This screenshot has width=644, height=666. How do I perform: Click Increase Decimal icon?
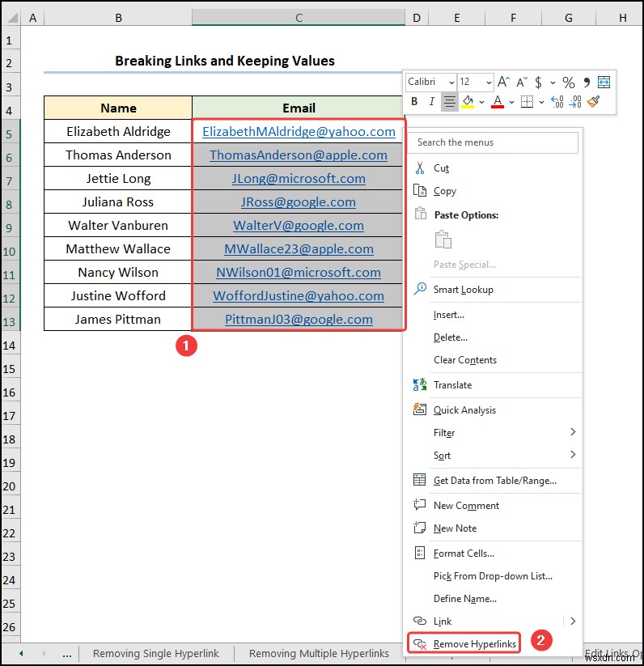click(x=557, y=101)
